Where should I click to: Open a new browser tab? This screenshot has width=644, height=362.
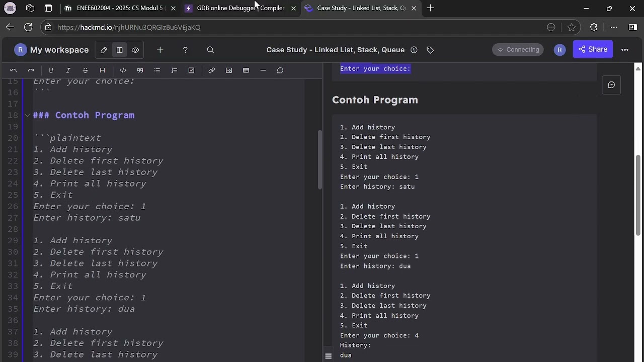coord(430,8)
